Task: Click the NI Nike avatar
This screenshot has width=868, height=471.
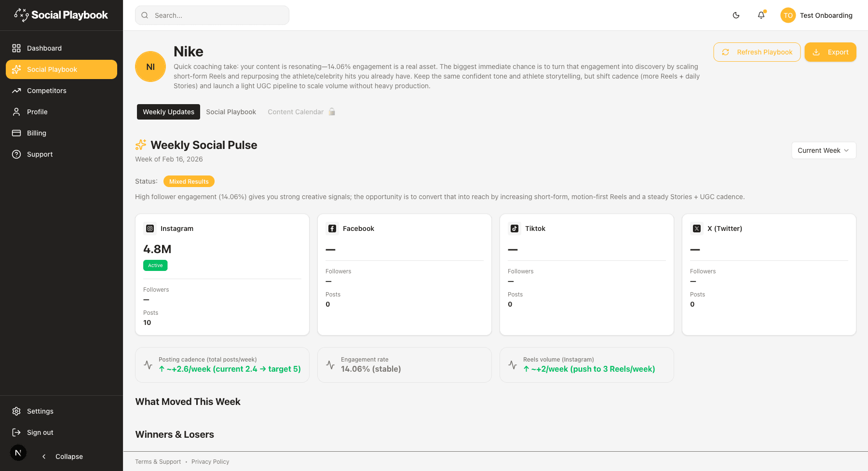Action: pyautogui.click(x=150, y=67)
